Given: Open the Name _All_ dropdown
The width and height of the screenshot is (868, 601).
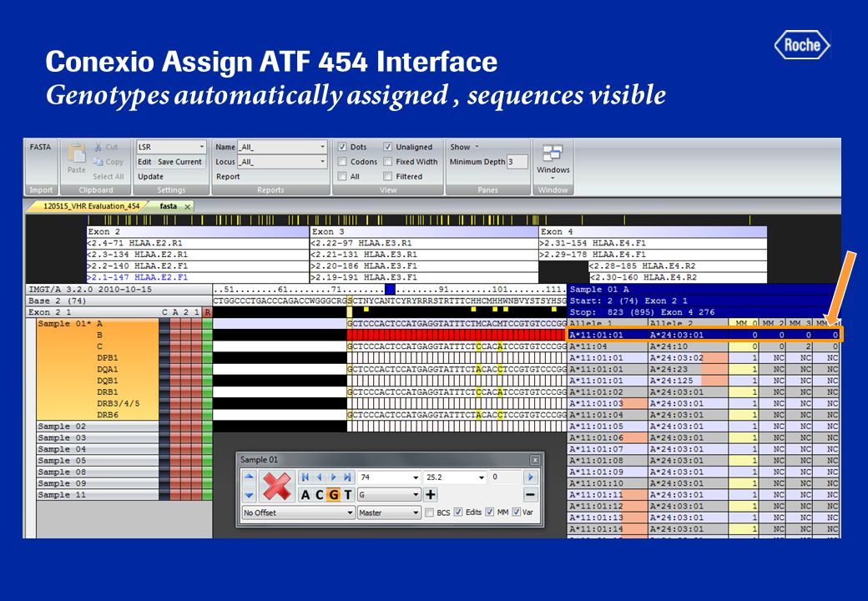Looking at the screenshot, I should pyautogui.click(x=322, y=147).
